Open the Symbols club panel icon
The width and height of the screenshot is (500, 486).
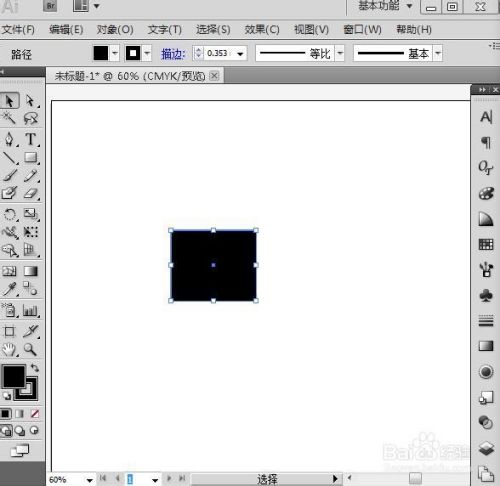tap(486, 295)
